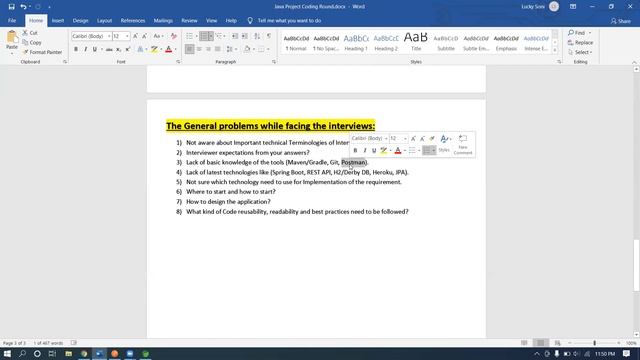This screenshot has width=640, height=360.
Task: Click the ribbon Bullets list icon
Action: pyautogui.click(x=189, y=36)
